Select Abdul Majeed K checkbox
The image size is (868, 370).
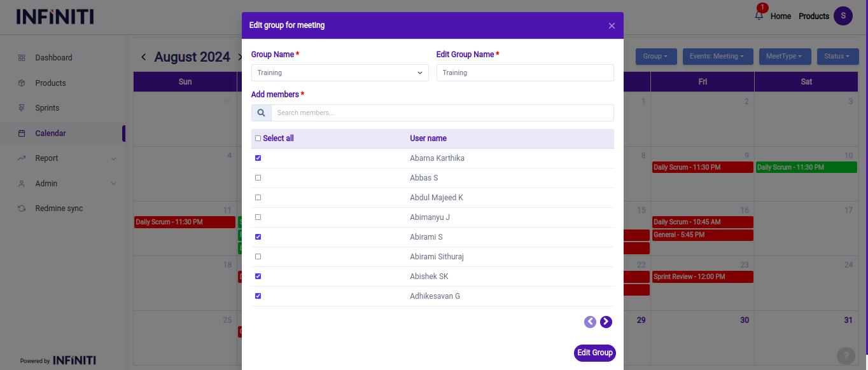tap(258, 198)
